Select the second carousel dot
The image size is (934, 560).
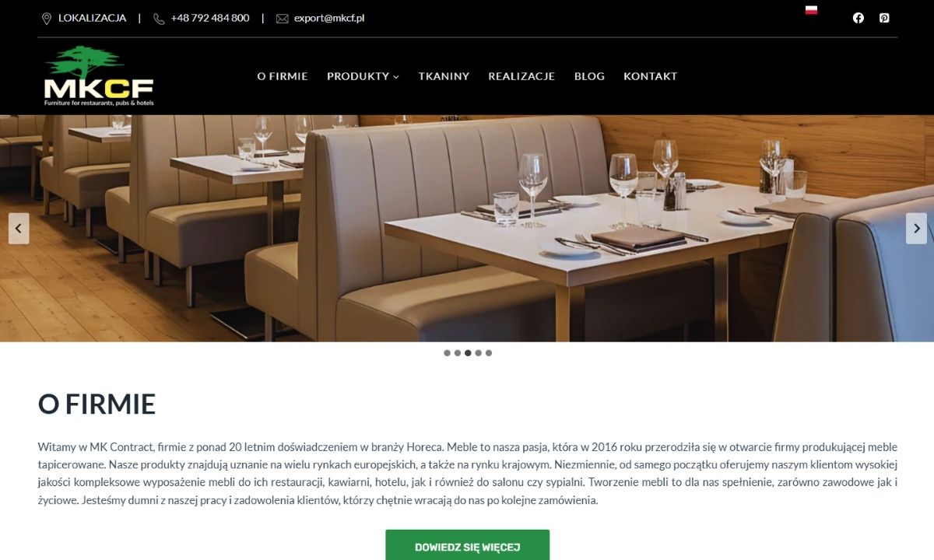[x=458, y=353]
